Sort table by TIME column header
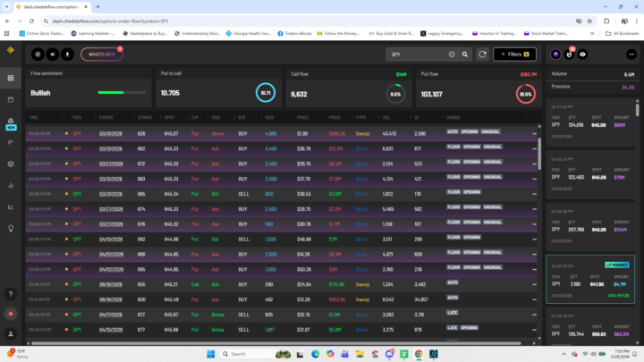The width and height of the screenshot is (644, 362). click(34, 117)
